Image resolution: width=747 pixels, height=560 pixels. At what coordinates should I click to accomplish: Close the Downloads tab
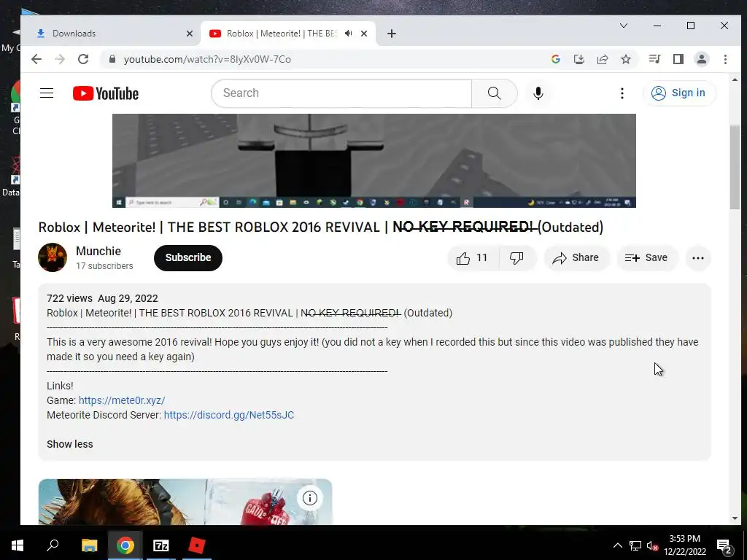pyautogui.click(x=189, y=34)
